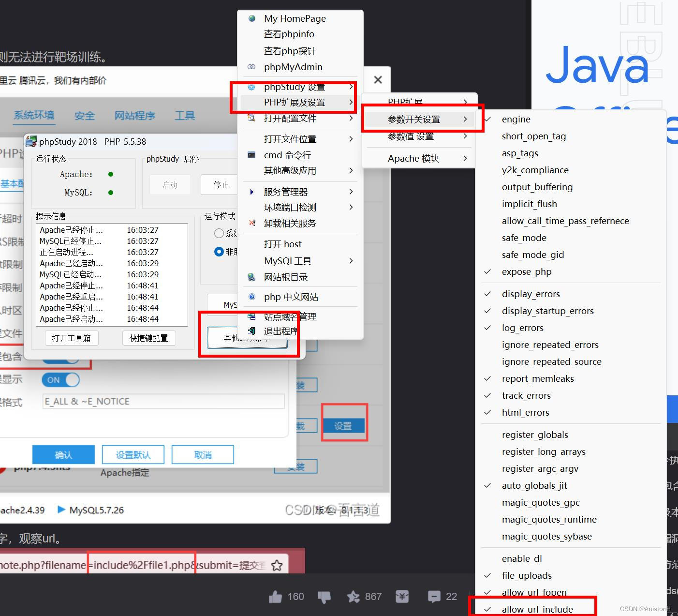Click the phpMyAdmin link icon
Image resolution: width=678 pixels, height=616 pixels.
251,67
